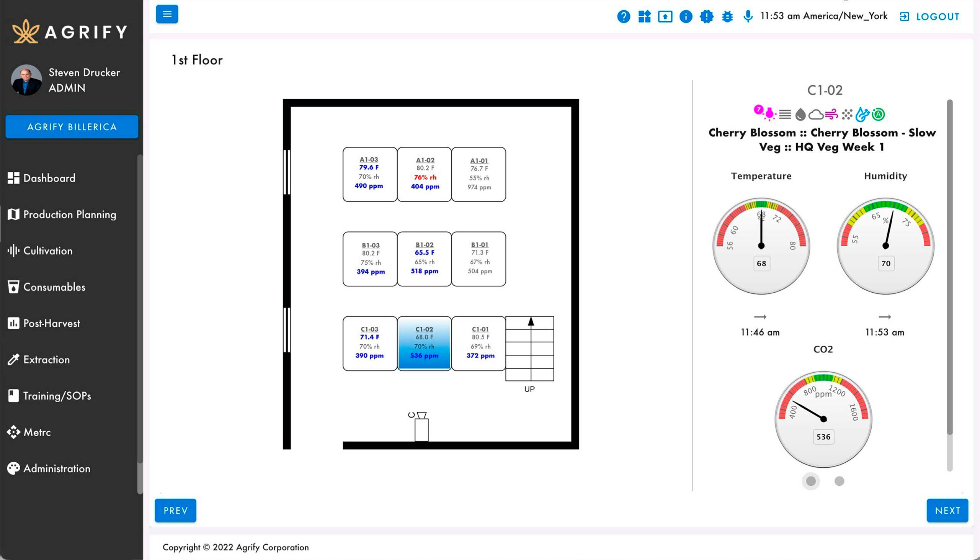
Task: Click the '1st Floor' heading
Action: (197, 60)
